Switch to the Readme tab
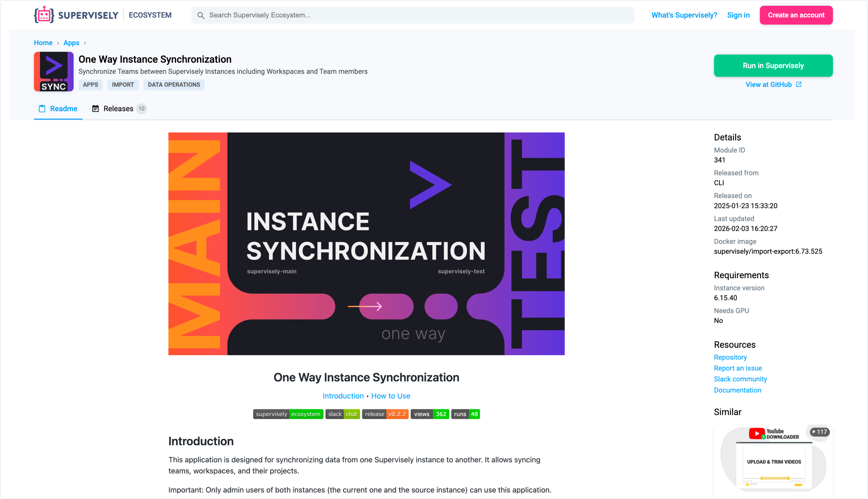This screenshot has height=499, width=868. (63, 109)
